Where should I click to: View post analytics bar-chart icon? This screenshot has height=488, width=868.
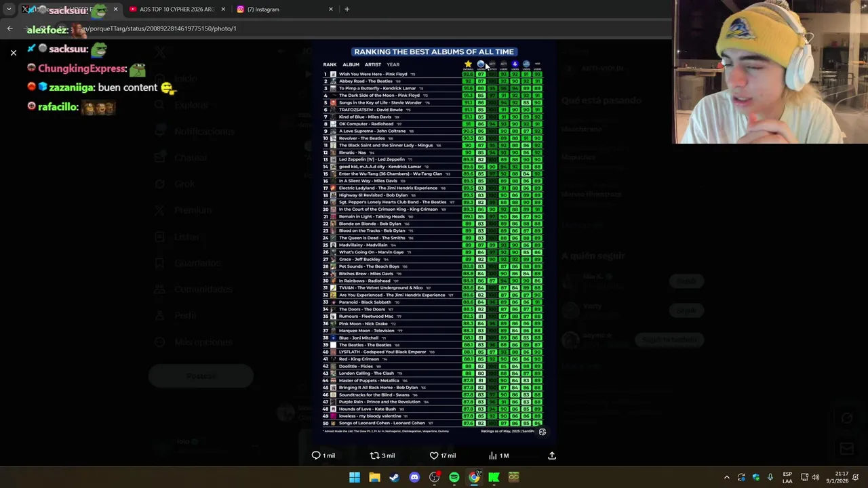point(493,455)
